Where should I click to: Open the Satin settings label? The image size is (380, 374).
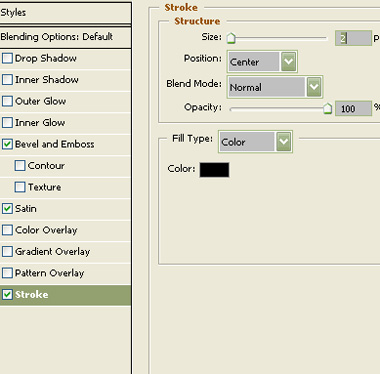(x=26, y=209)
